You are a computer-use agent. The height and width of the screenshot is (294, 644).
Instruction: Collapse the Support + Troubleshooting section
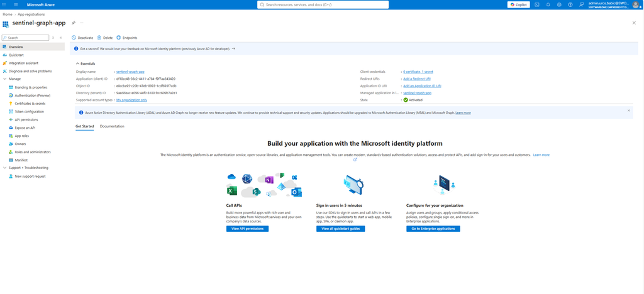click(4, 168)
